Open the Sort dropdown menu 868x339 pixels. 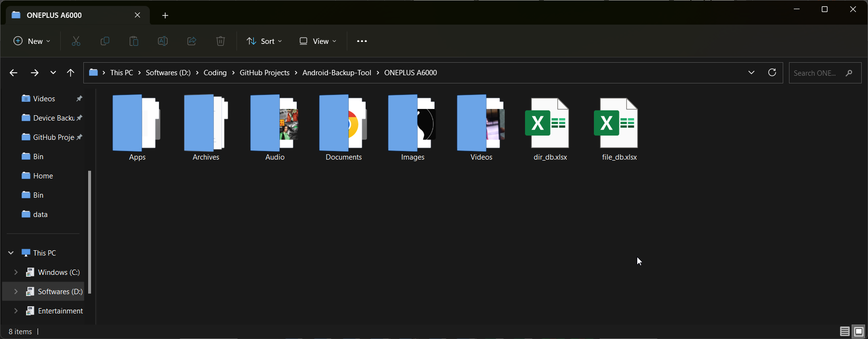click(x=264, y=41)
